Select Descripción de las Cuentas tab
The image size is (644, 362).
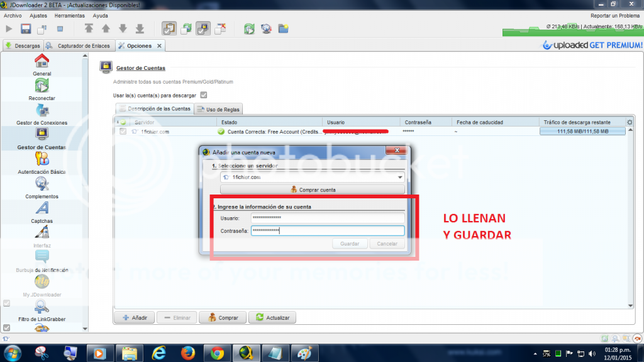click(155, 108)
